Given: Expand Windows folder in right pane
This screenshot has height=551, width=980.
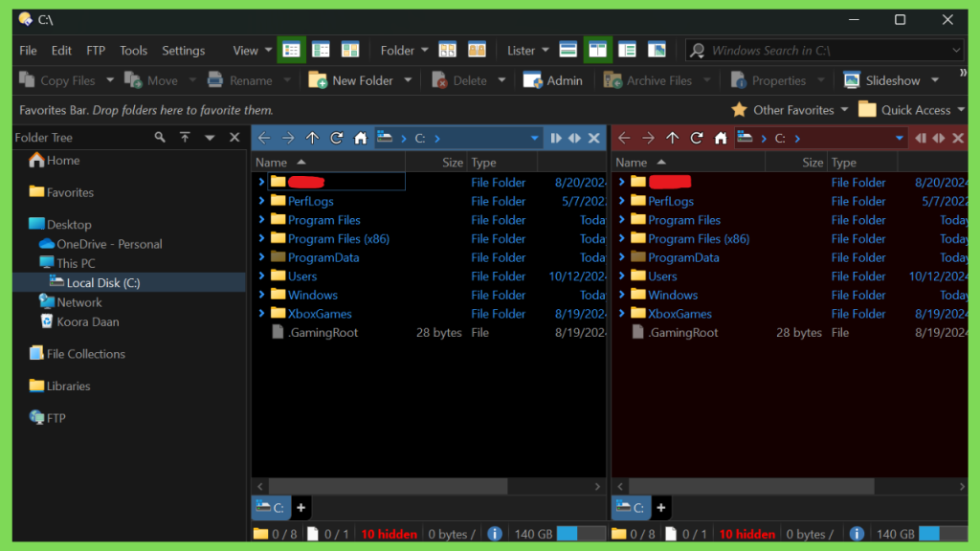Looking at the screenshot, I should (622, 295).
